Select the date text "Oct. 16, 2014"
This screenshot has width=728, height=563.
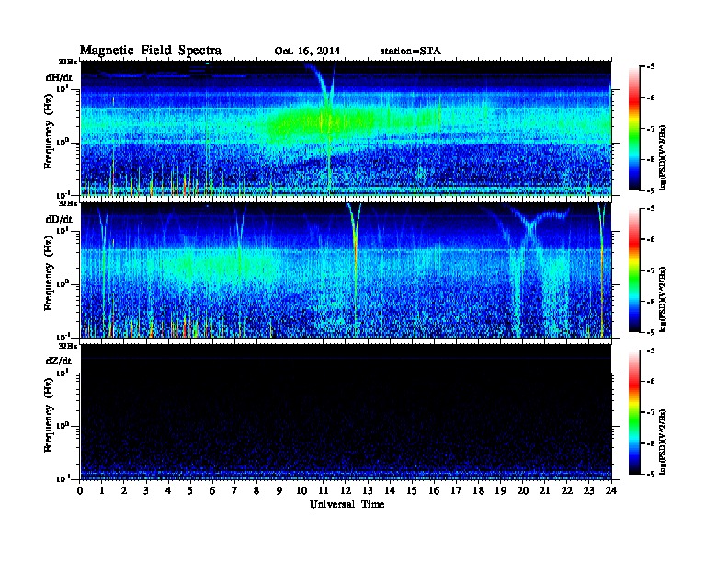307,52
